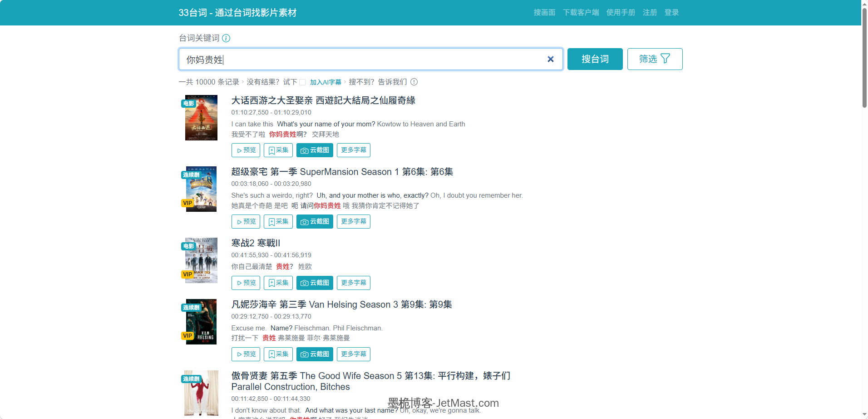Open title 超级豪宅 第一季 SuperMansion Season 1

[342, 172]
